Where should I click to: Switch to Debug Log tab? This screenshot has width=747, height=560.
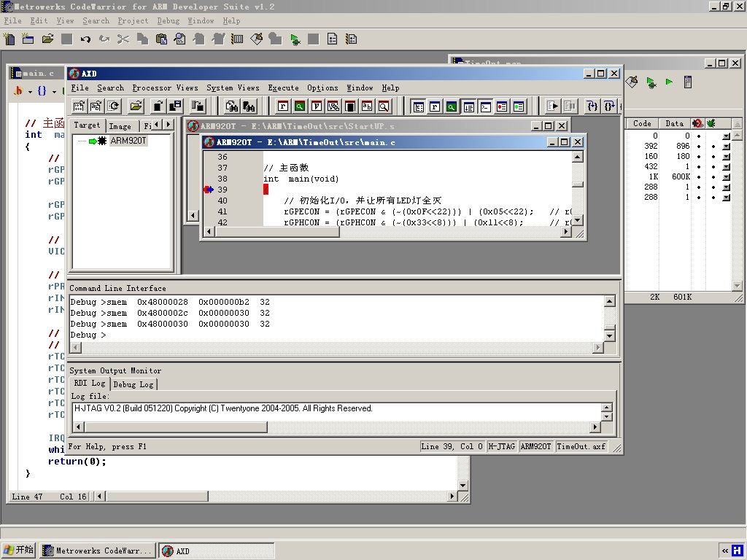(x=133, y=384)
